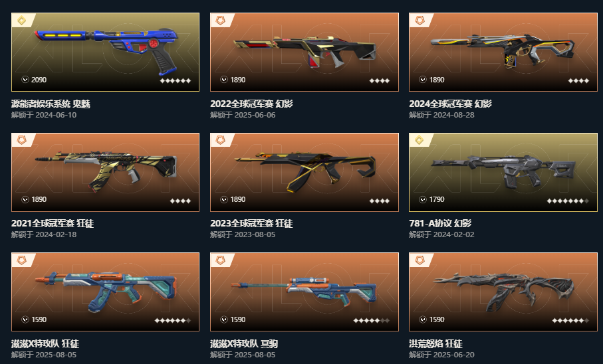Image resolution: width=603 pixels, height=364 pixels.
Task: Click the 2024全球冠军赛 幻影 title text
Action: tap(450, 104)
